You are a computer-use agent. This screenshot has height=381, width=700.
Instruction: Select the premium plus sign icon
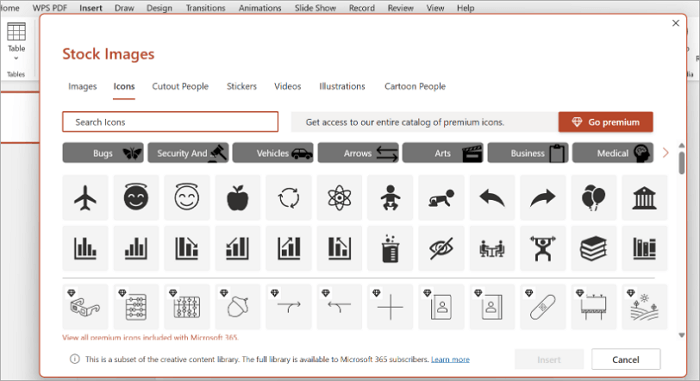[390, 307]
